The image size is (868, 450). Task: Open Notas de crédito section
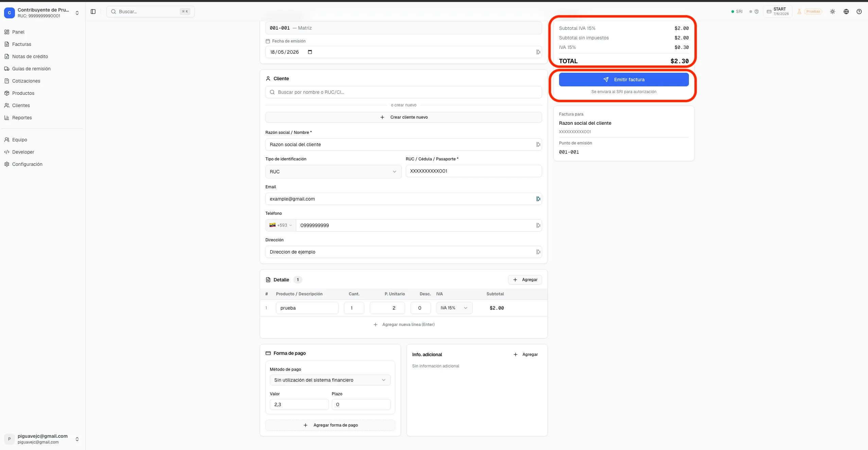tap(42, 56)
